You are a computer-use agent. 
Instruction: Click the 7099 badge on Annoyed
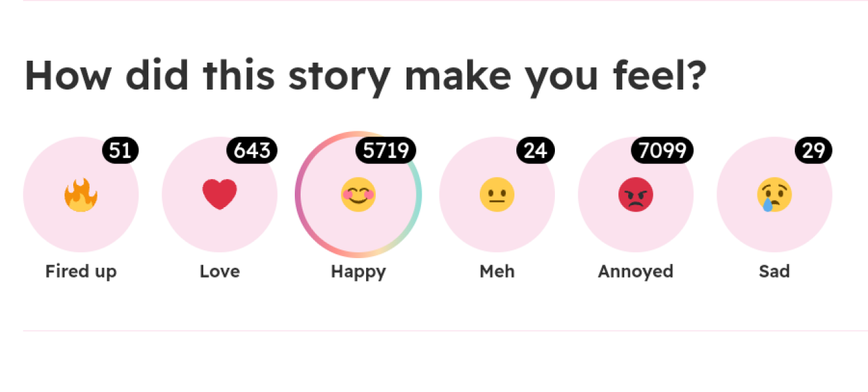coord(661,151)
